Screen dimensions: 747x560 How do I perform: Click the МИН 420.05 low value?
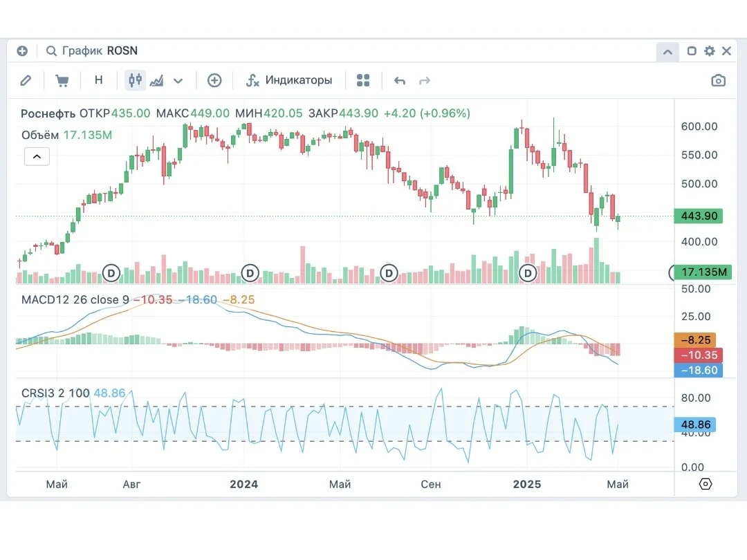(268, 113)
